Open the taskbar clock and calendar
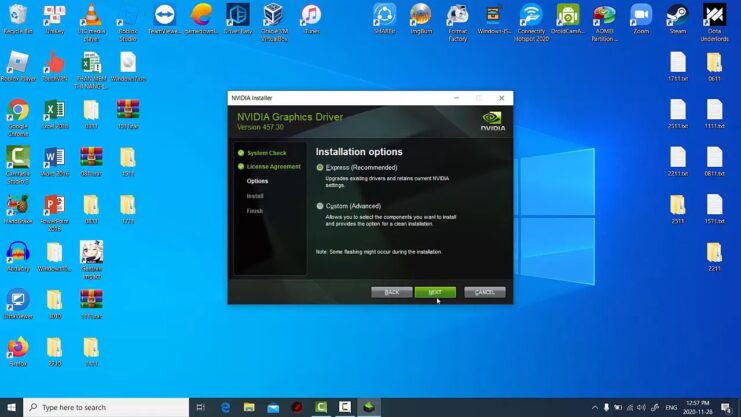Image resolution: width=741 pixels, height=417 pixels. [x=698, y=407]
